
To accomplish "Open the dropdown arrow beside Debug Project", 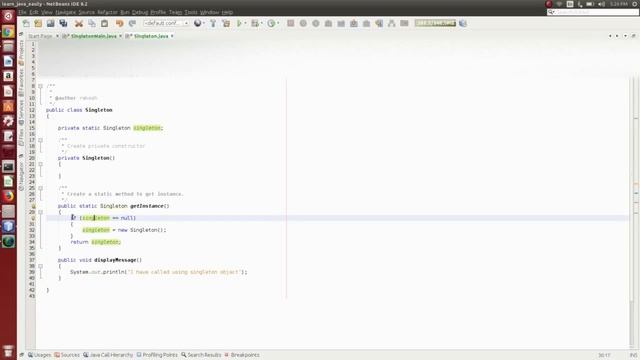I will coord(261,23).
